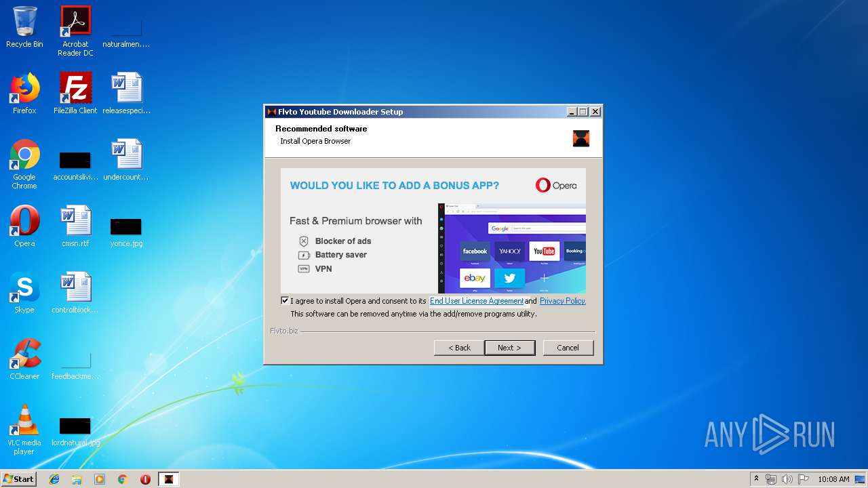Open Windows Explorer folder in taskbar

point(77,479)
